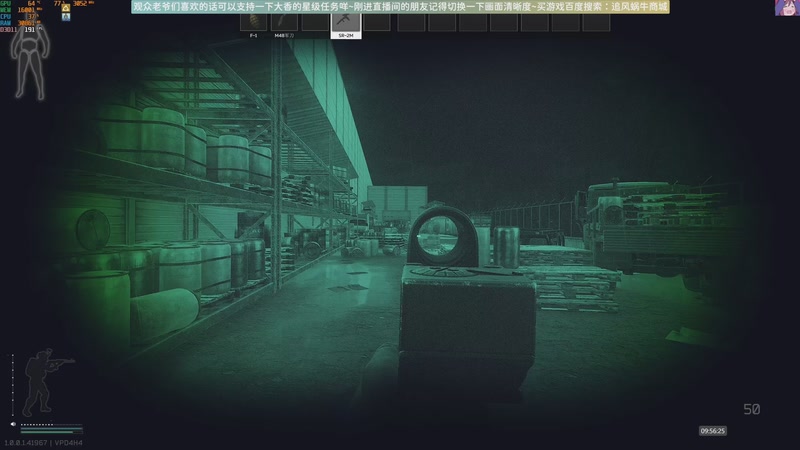Screen dimensions: 800x450
Task: Click the scrolling Chinese stream banner
Action: (401, 7)
